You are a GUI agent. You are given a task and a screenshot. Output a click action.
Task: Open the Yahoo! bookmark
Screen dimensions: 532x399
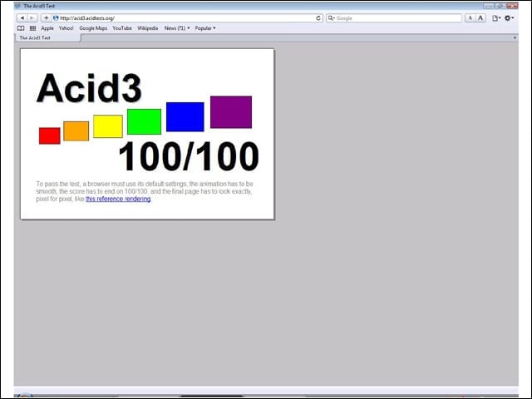coord(66,28)
